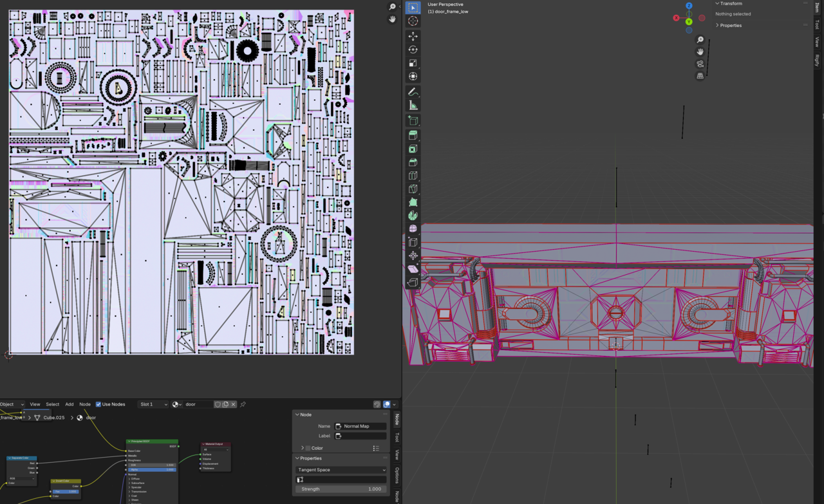
Task: Activate the Rotate tool
Action: [413, 50]
